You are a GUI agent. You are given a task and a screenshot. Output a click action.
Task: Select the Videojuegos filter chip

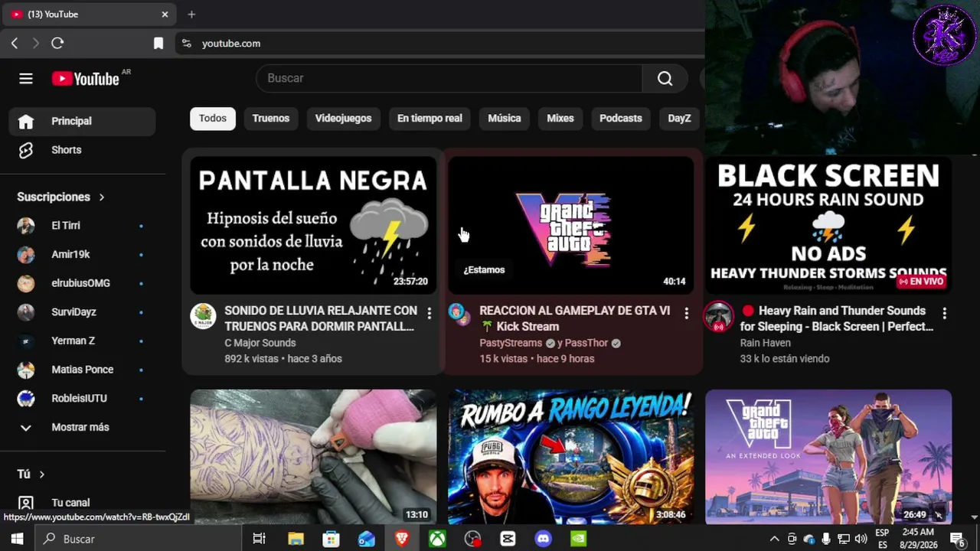343,119
